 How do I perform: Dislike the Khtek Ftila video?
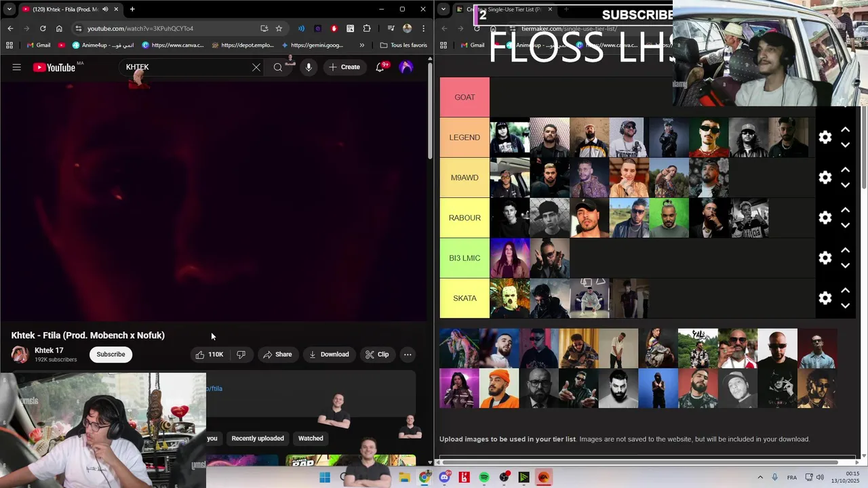pos(241,354)
